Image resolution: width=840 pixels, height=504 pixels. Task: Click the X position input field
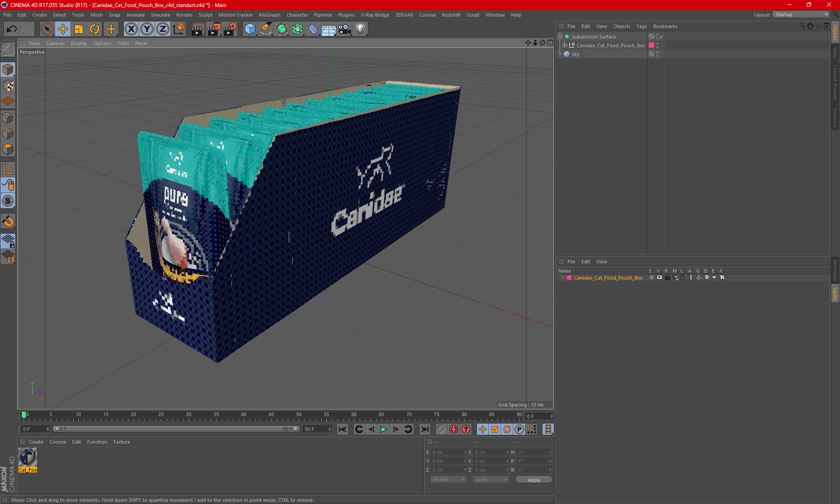tap(448, 452)
